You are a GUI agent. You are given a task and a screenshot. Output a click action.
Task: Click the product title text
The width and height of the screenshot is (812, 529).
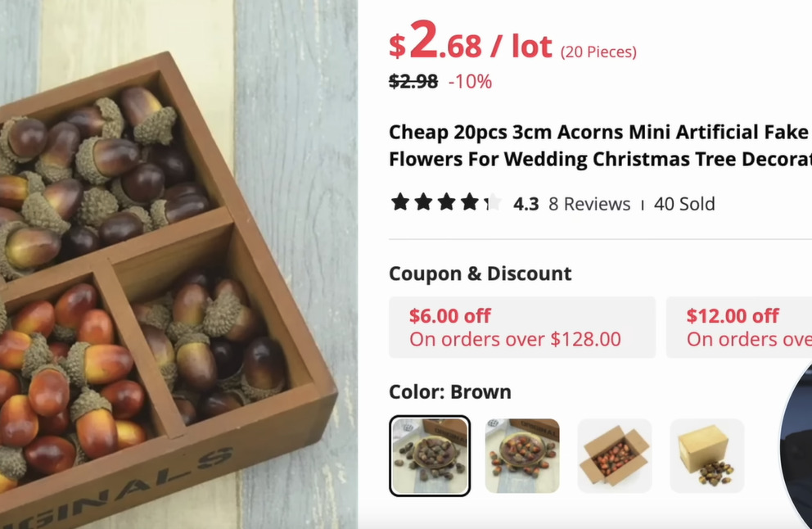[x=600, y=146]
